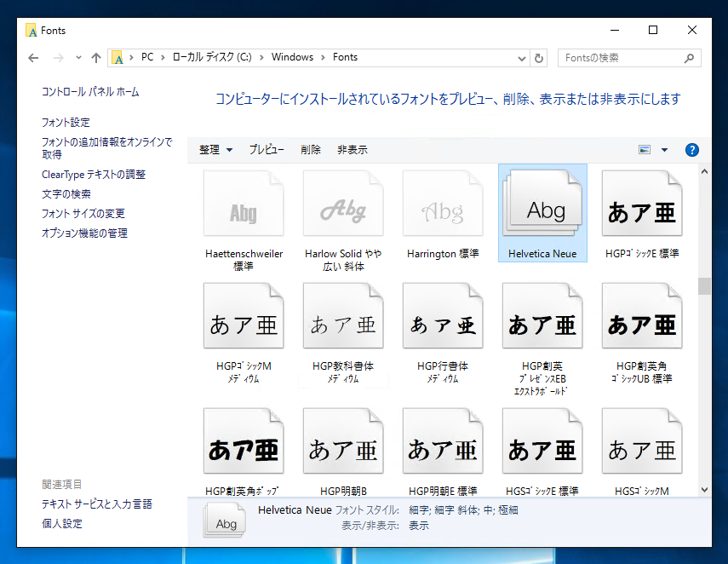Screen dimensions: 728x564
Task: Click the scrollbar down arrow
Action: point(704,490)
